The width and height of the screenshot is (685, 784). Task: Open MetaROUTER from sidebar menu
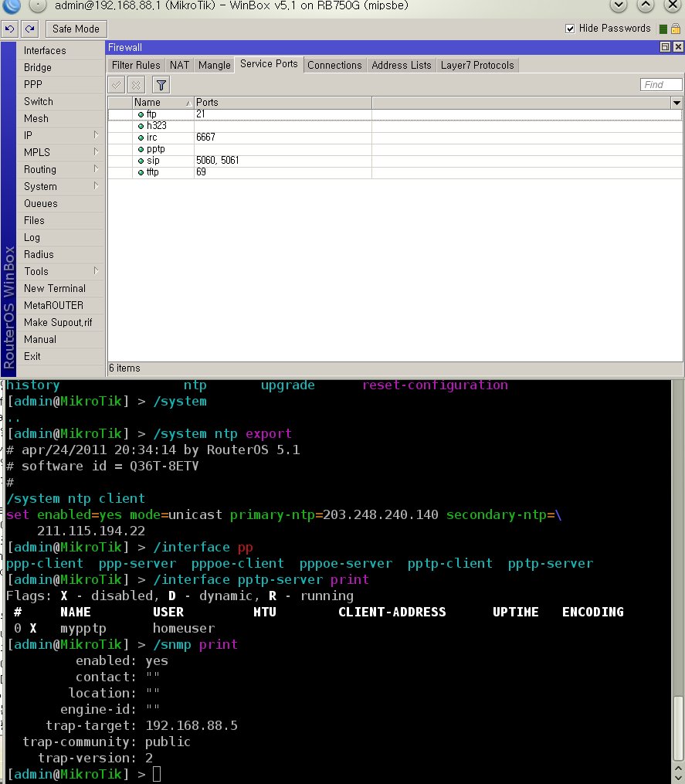(x=60, y=306)
